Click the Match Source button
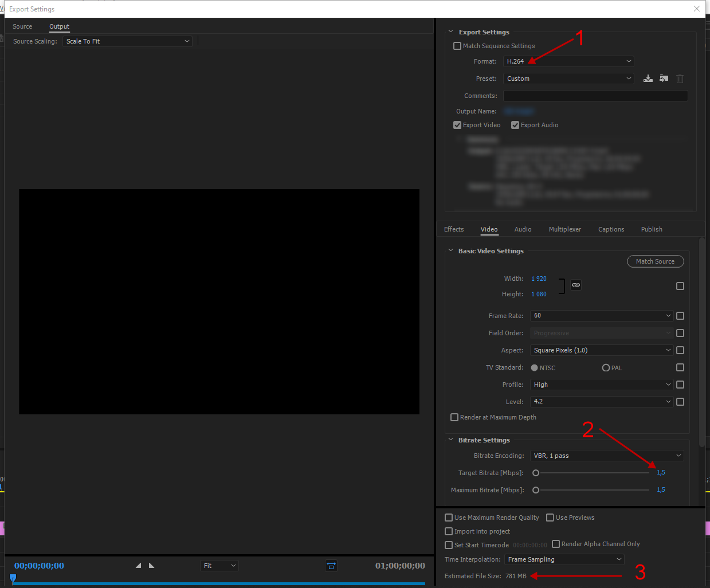Screen dimensions: 710x588 [x=655, y=261]
